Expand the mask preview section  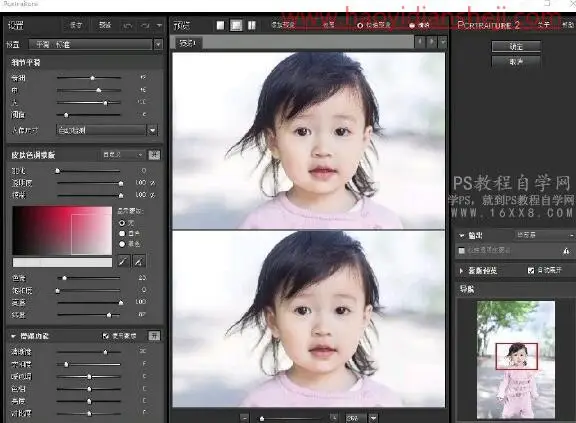[x=461, y=271]
